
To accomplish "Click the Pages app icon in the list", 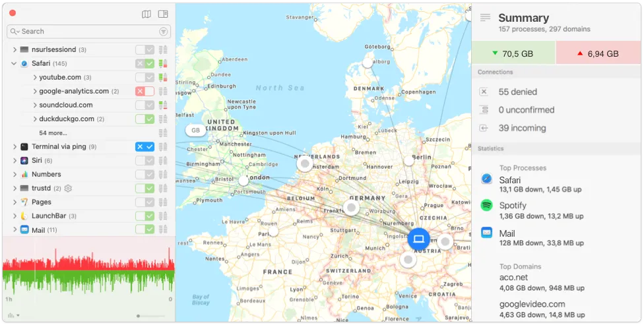I will (x=24, y=202).
